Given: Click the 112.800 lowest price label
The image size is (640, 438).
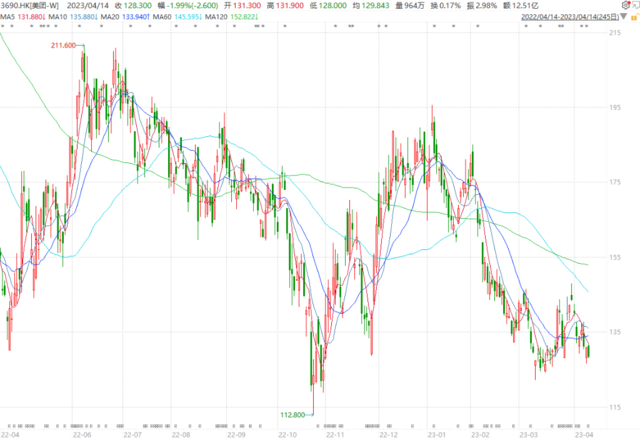Looking at the screenshot, I should (292, 415).
